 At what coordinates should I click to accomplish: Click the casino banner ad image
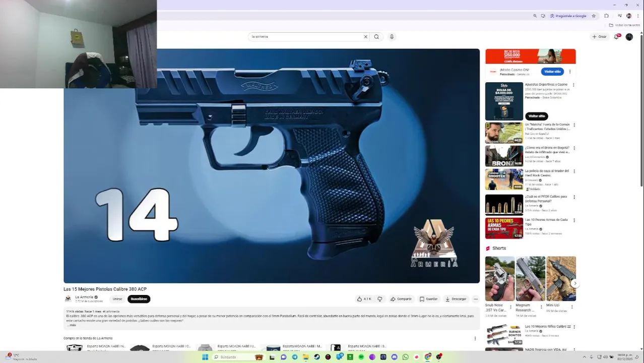tap(530, 56)
